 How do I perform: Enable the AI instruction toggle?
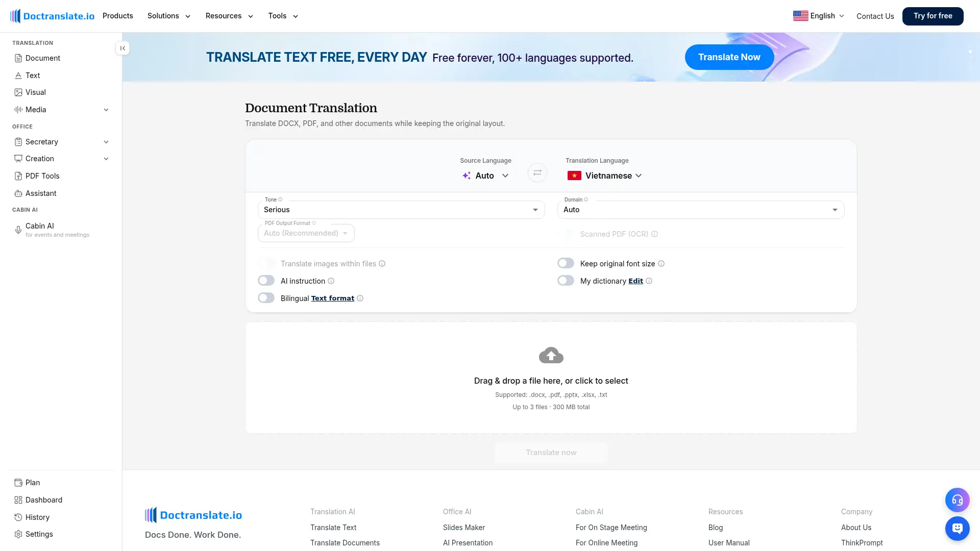pos(266,281)
